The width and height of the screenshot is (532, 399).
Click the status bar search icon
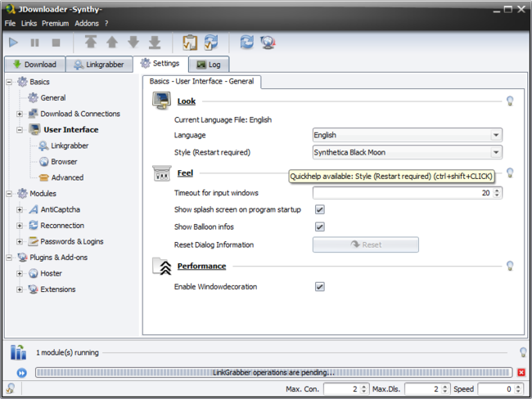coord(11,388)
